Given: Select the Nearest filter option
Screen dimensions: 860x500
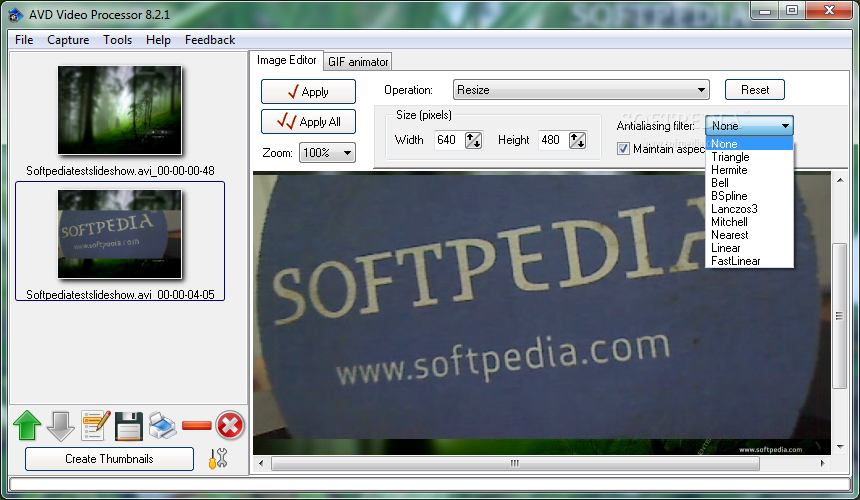Looking at the screenshot, I should 749,235.
